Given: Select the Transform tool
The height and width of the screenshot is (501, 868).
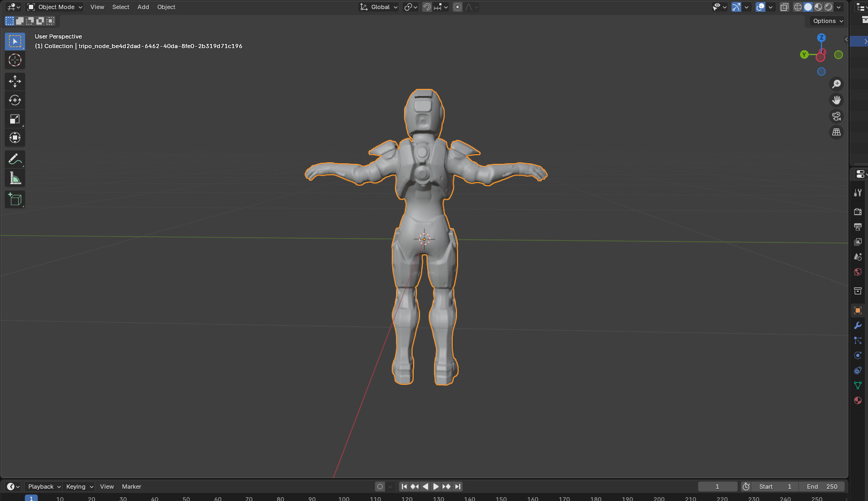Looking at the screenshot, I should (x=15, y=138).
